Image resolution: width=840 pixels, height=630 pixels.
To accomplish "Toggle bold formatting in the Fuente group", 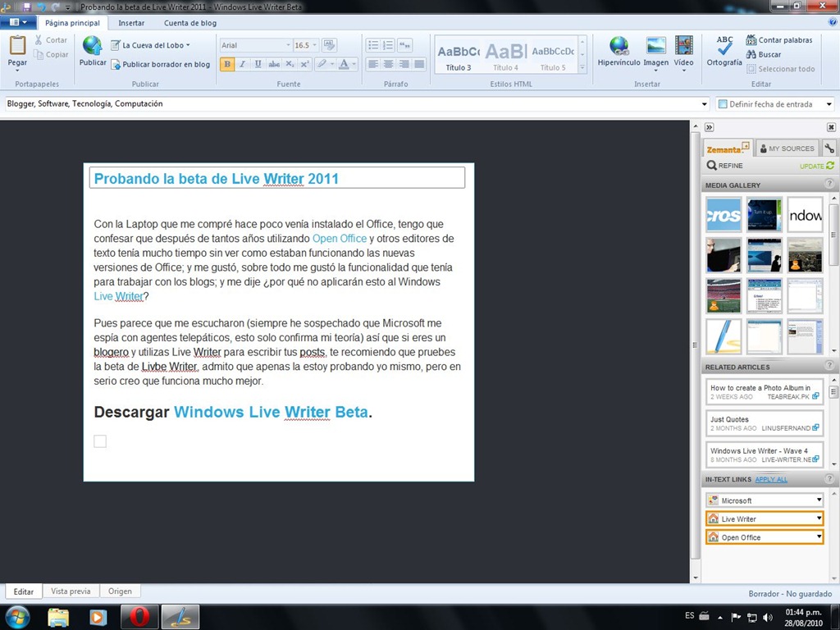I will [x=226, y=64].
